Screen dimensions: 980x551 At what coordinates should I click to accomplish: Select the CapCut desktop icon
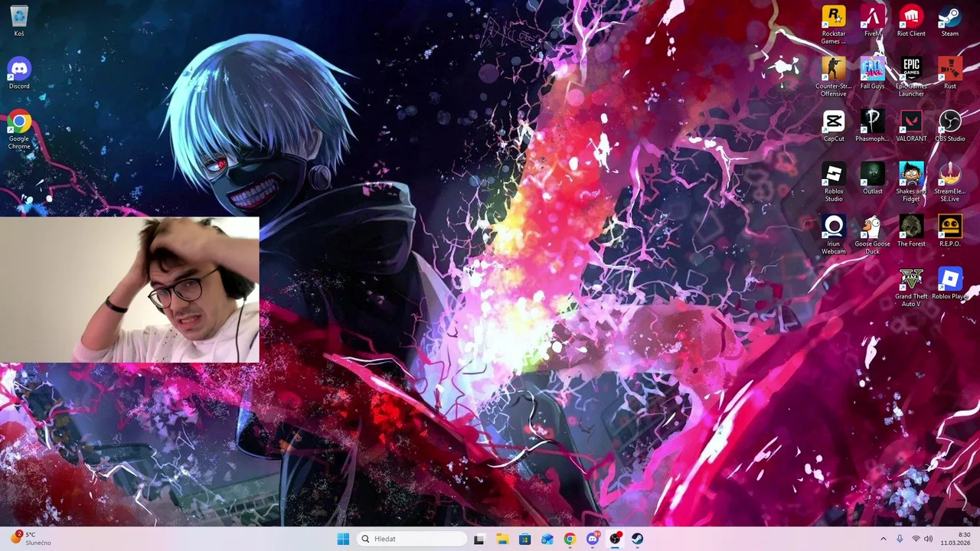pyautogui.click(x=834, y=126)
